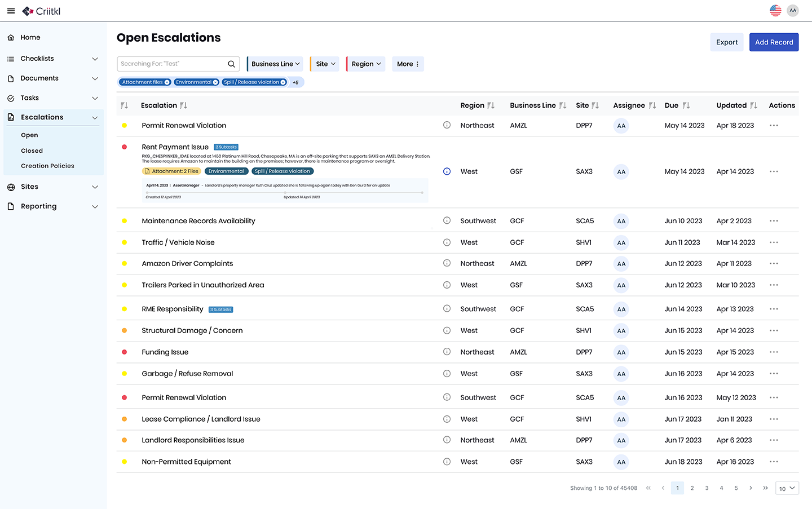Jump to the last page arrow
Image resolution: width=812 pixels, height=509 pixels.
pyautogui.click(x=765, y=488)
